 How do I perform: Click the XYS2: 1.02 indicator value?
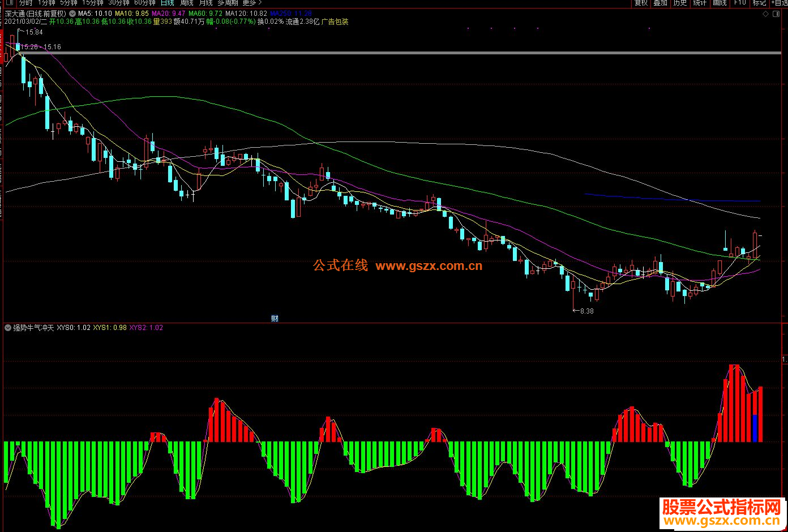tap(146, 327)
